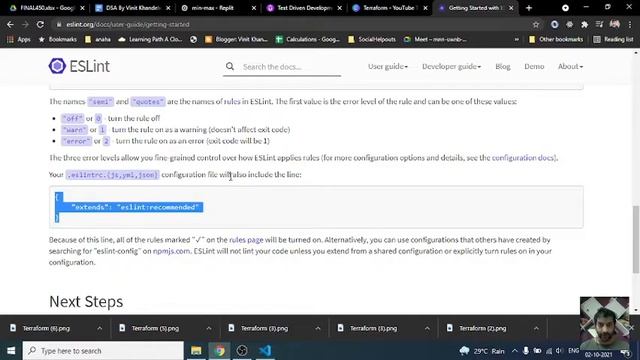Bookmark this page with star icon

536,24
